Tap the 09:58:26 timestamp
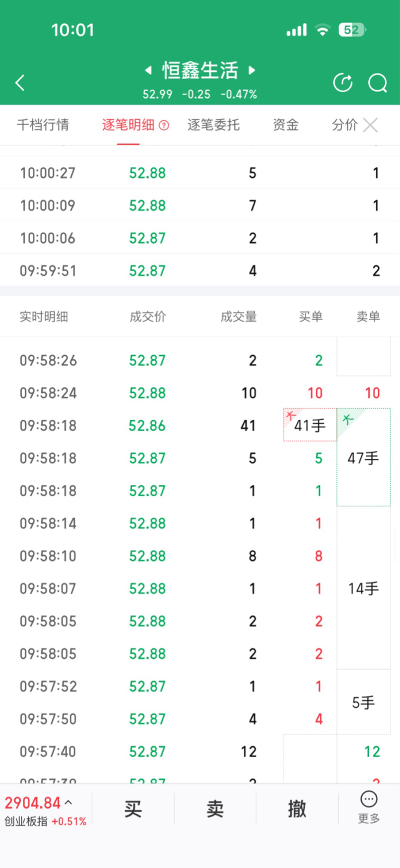The height and width of the screenshot is (868, 400). tap(48, 360)
